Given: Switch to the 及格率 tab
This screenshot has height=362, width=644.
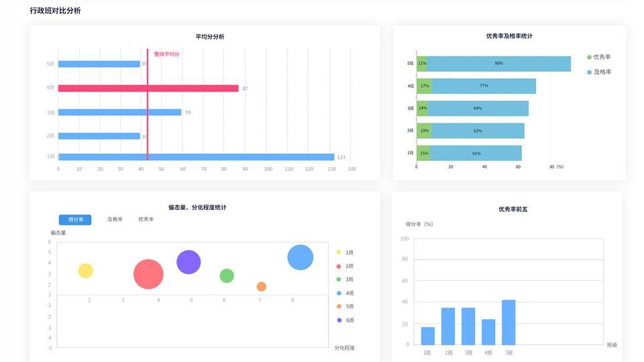Looking at the screenshot, I should pyautogui.click(x=115, y=220).
